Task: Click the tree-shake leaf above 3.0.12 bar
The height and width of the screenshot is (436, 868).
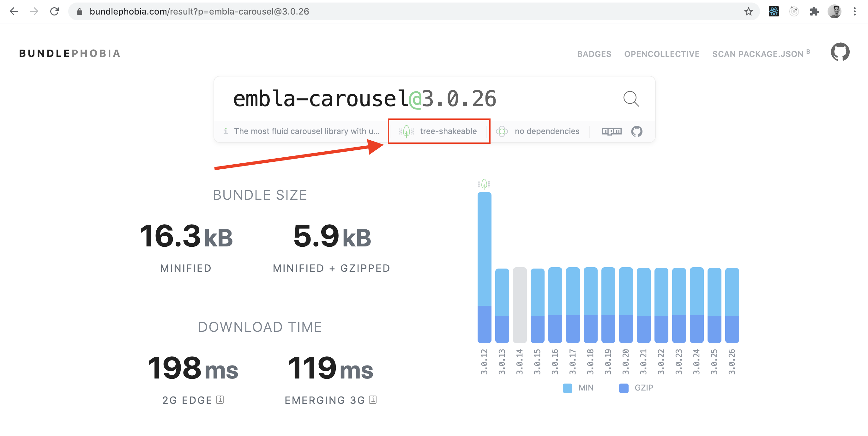Action: point(484,184)
